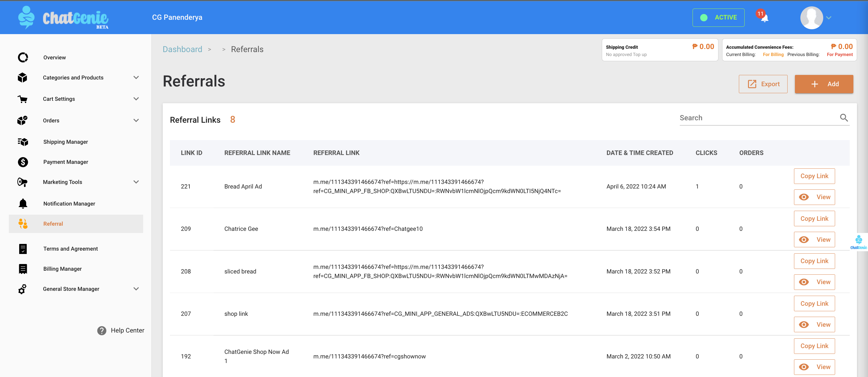Select the Referral sidebar item
The height and width of the screenshot is (377, 868).
76,224
